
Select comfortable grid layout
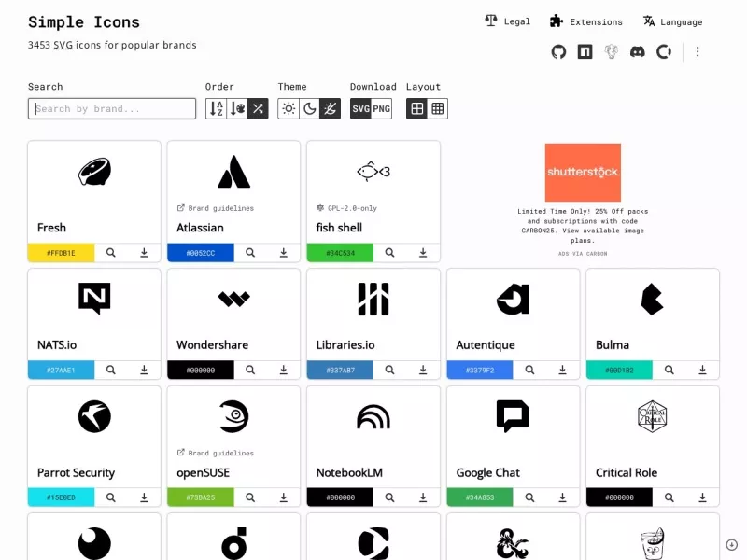(416, 108)
